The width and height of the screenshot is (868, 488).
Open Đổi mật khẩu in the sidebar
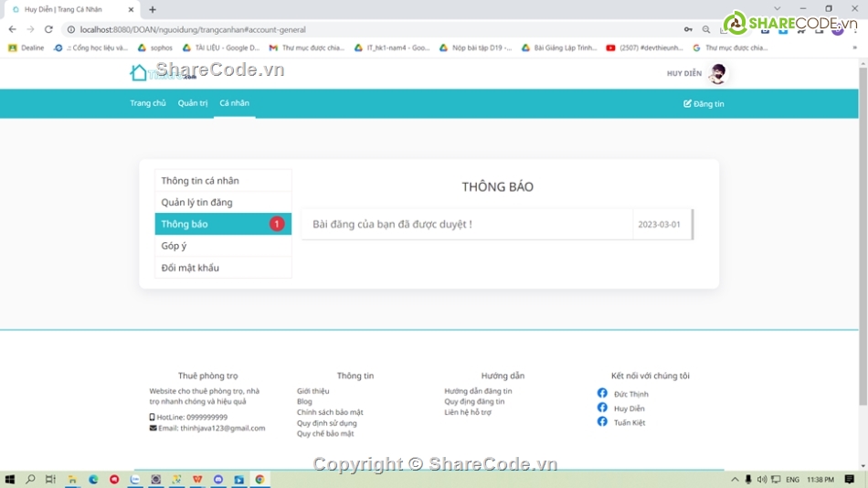[x=223, y=268]
